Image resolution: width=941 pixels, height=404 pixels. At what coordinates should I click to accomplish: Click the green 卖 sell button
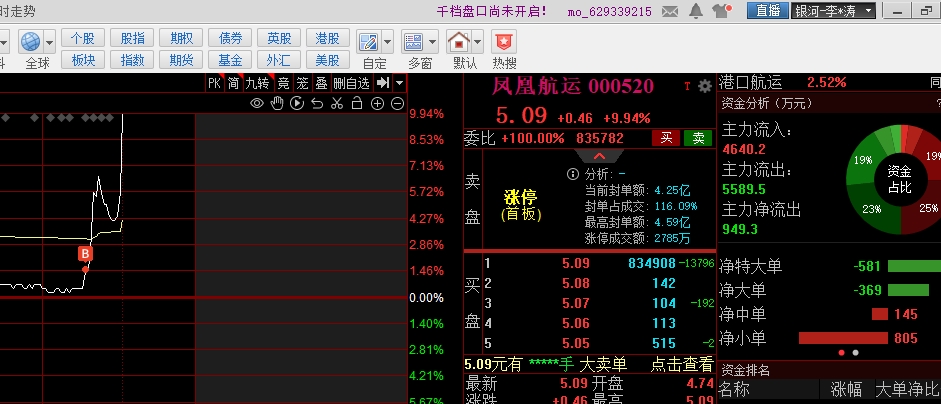(x=699, y=138)
